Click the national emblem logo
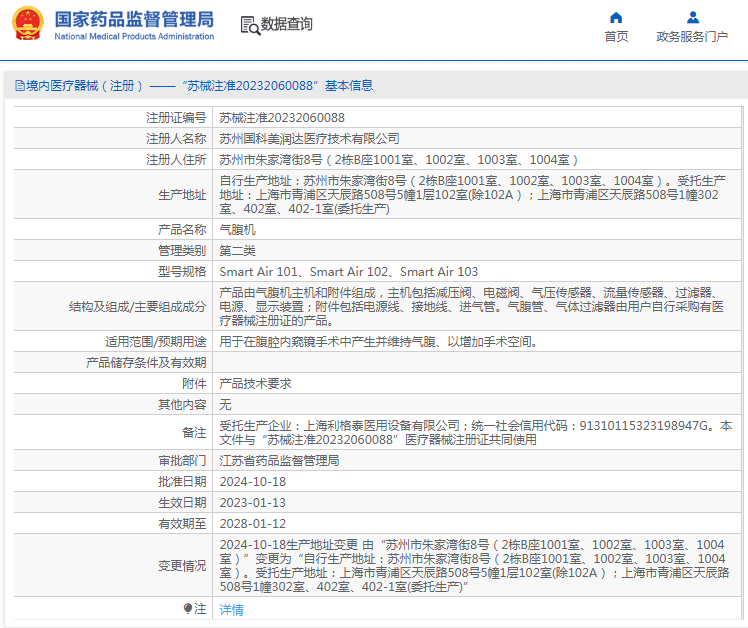This screenshot has height=628, width=748. (x=28, y=24)
